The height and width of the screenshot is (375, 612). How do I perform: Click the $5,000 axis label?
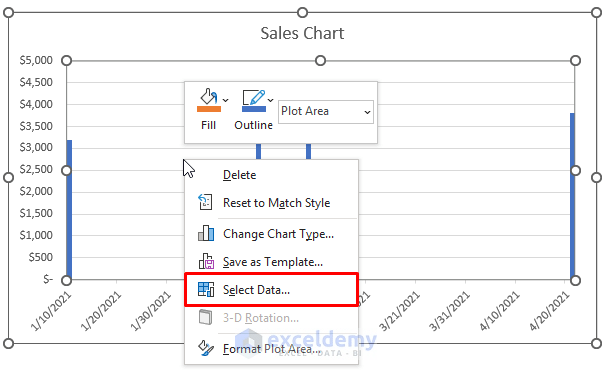click(36, 60)
